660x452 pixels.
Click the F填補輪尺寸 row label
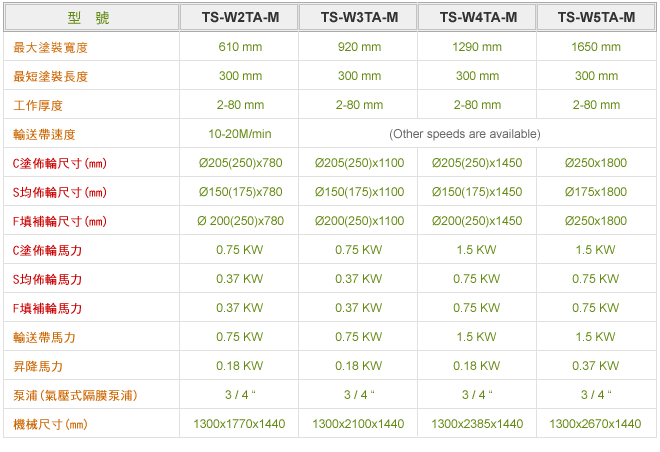[59, 221]
